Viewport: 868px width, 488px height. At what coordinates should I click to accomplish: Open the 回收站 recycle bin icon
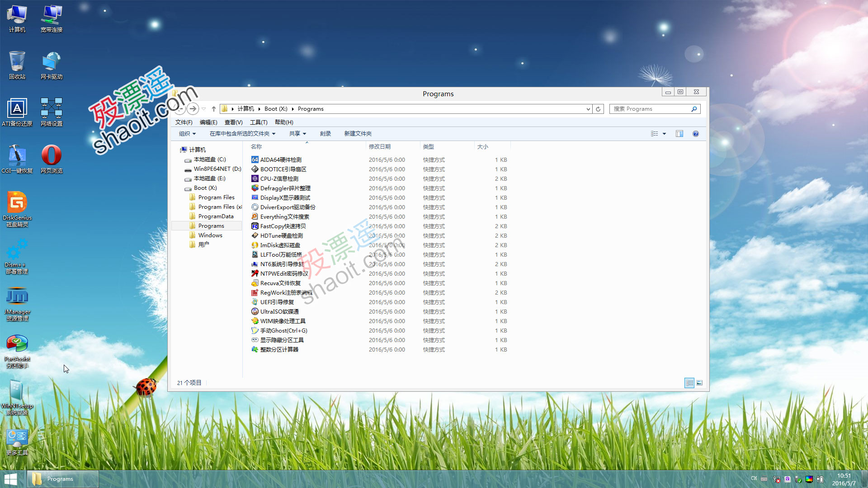coord(17,65)
